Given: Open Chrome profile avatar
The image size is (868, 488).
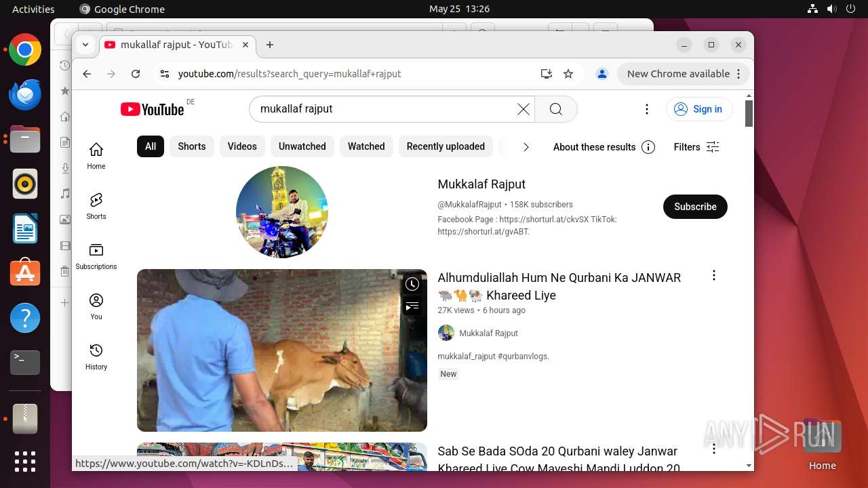Looking at the screenshot, I should point(601,74).
